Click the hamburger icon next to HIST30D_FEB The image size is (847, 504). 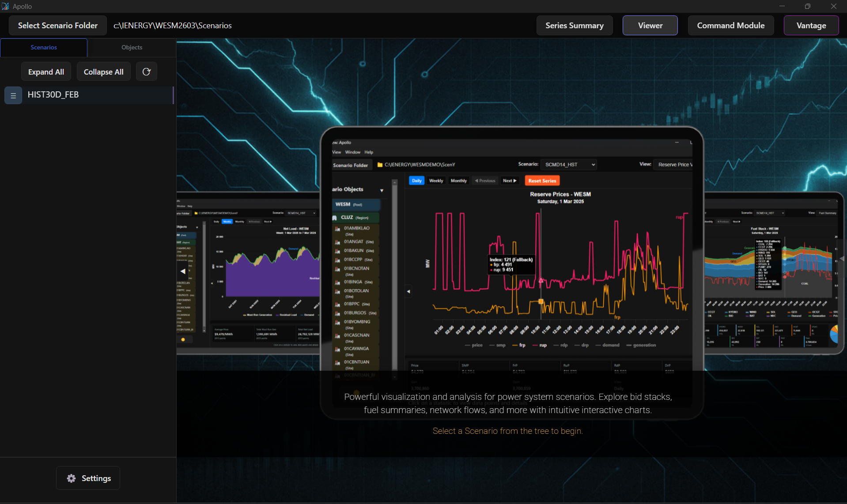(13, 95)
